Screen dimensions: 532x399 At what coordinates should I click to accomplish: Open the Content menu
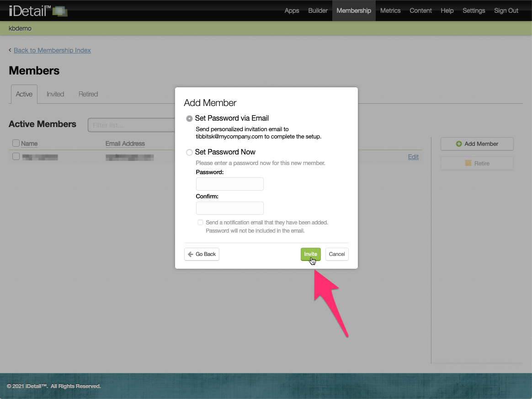click(x=421, y=11)
